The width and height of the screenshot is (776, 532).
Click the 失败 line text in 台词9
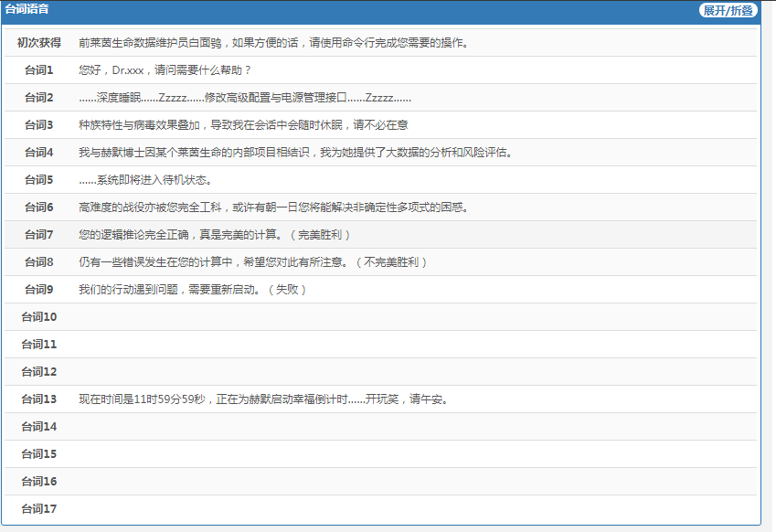(193, 290)
